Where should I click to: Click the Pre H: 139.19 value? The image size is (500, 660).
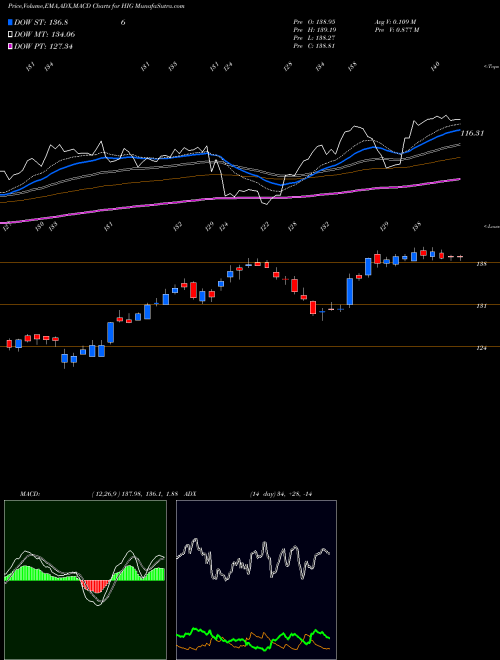point(314,30)
